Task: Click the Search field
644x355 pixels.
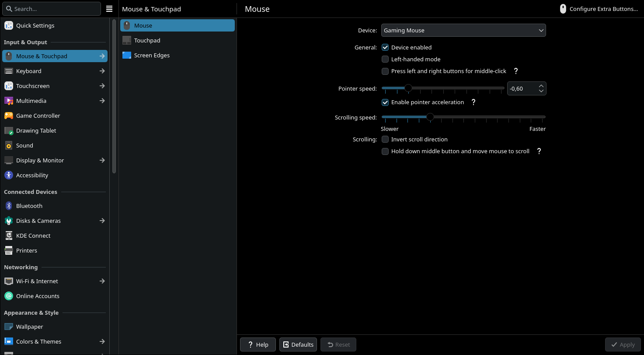Action: pyautogui.click(x=52, y=9)
